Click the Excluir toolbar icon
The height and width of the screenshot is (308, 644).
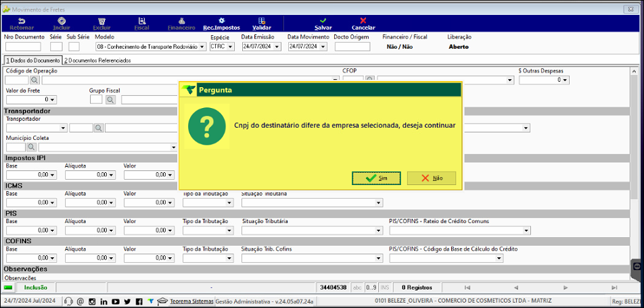(101, 24)
